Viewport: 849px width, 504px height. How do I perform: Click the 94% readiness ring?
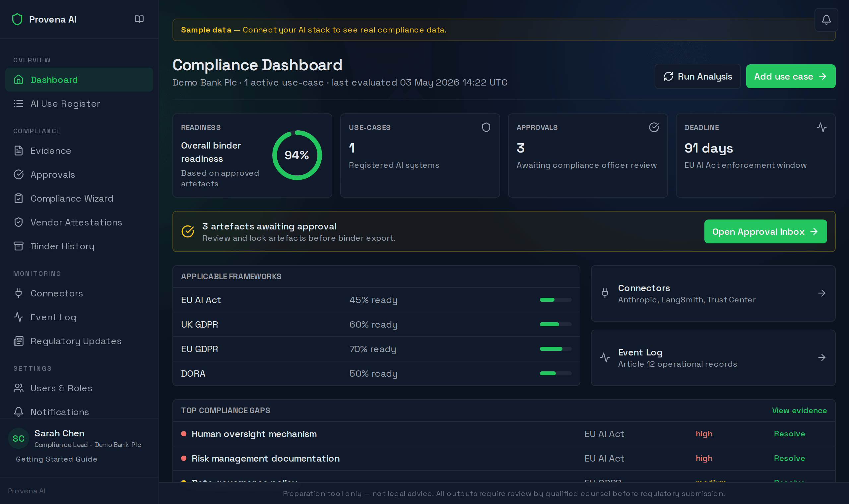point(297,155)
